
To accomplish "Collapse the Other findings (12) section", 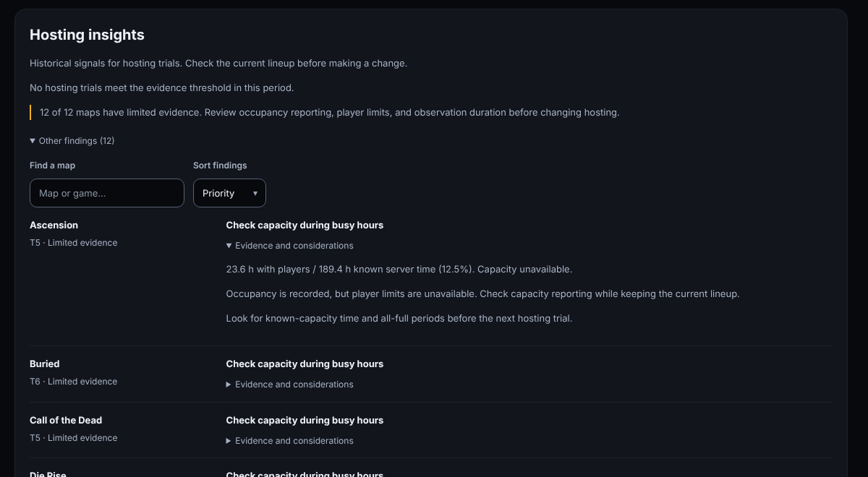I will [x=72, y=141].
